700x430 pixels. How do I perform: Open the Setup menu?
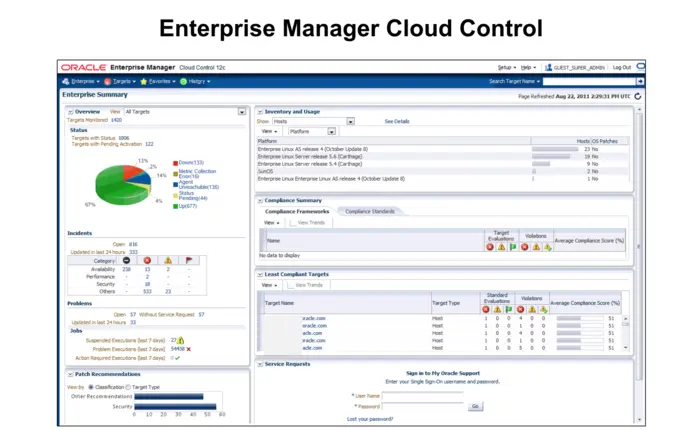point(507,67)
